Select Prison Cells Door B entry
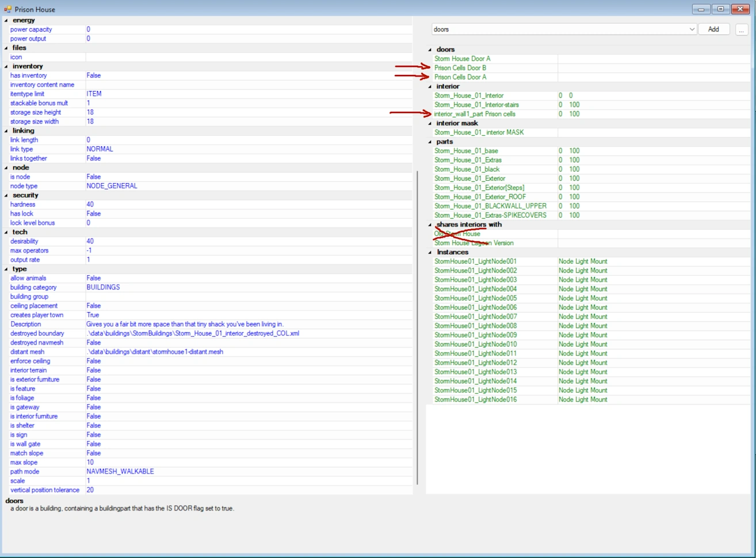This screenshot has height=558, width=756. tap(460, 68)
